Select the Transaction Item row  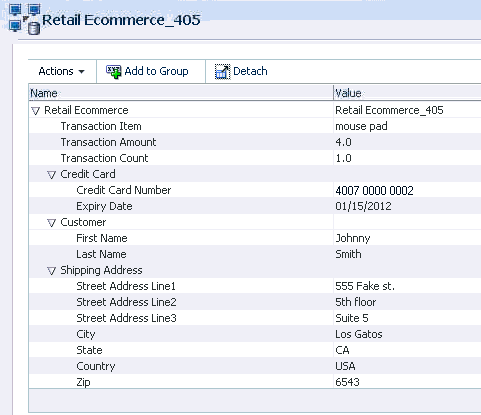[x=255, y=126]
